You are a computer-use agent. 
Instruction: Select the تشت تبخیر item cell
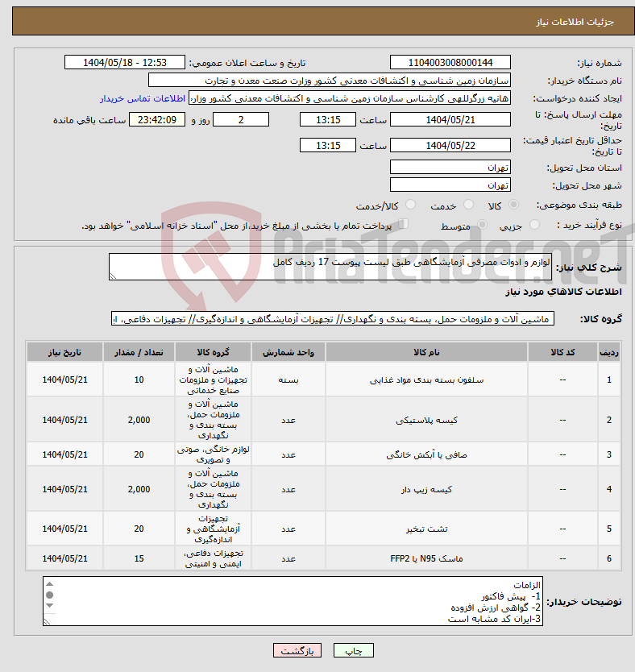click(x=426, y=529)
